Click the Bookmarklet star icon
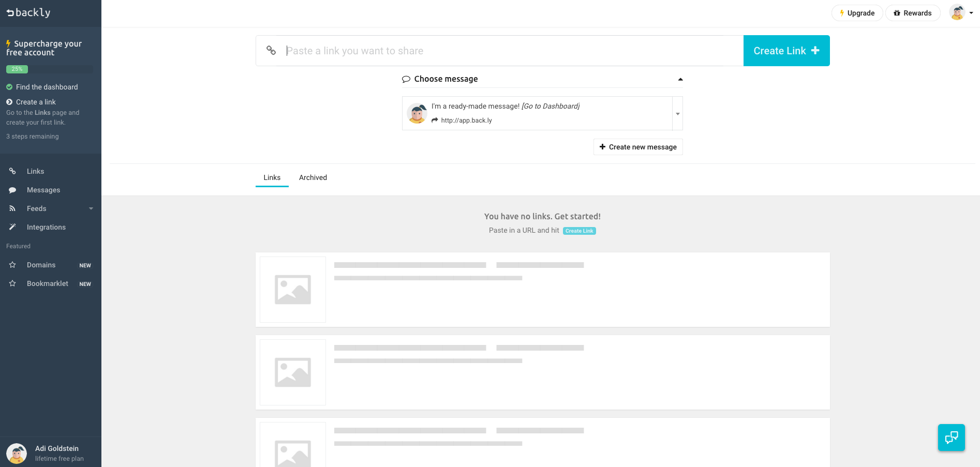The image size is (980, 467). click(x=12, y=283)
